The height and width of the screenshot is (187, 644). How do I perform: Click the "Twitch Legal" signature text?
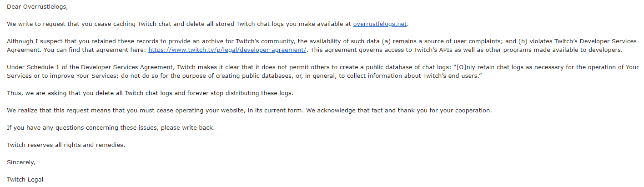25,179
